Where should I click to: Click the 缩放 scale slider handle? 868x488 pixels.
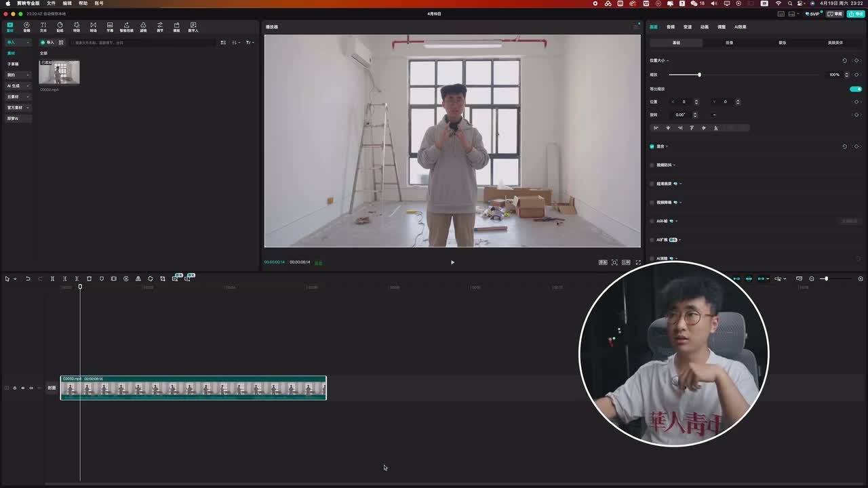tap(699, 75)
